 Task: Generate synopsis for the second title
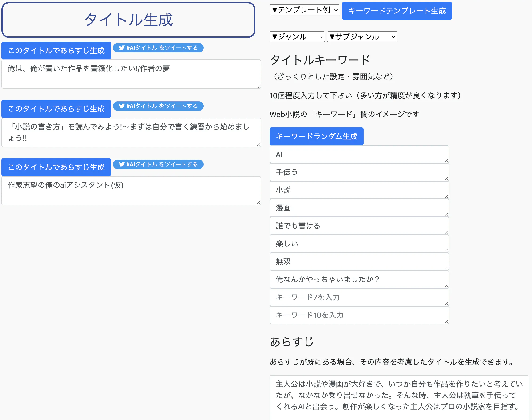click(x=56, y=109)
